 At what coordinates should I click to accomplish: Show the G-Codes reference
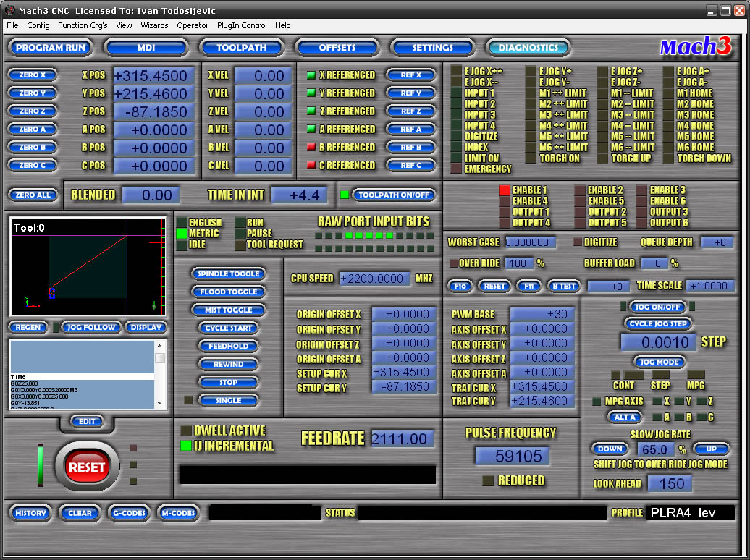[129, 513]
